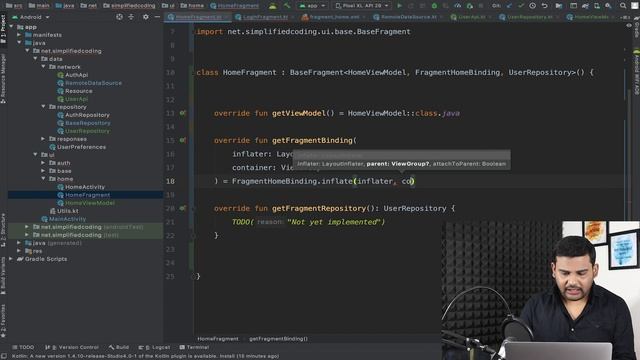Toggle the Favorites tool window
Viewport: 640px width, 360px height.
(3, 321)
